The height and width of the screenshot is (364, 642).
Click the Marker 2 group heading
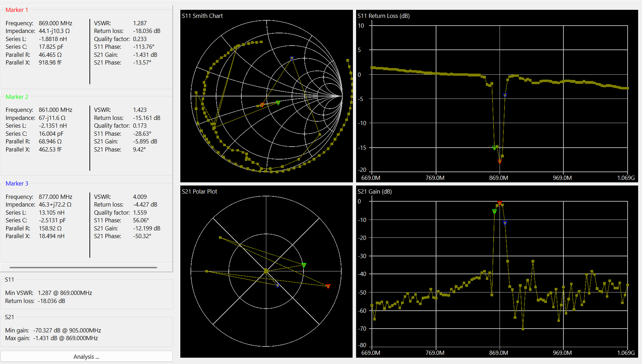17,97
